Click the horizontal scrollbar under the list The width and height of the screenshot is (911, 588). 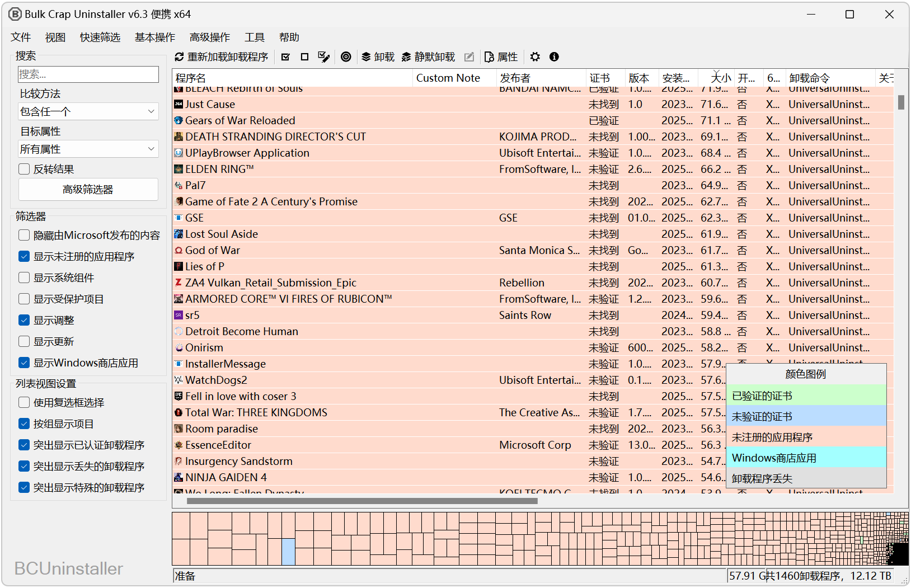(362, 501)
